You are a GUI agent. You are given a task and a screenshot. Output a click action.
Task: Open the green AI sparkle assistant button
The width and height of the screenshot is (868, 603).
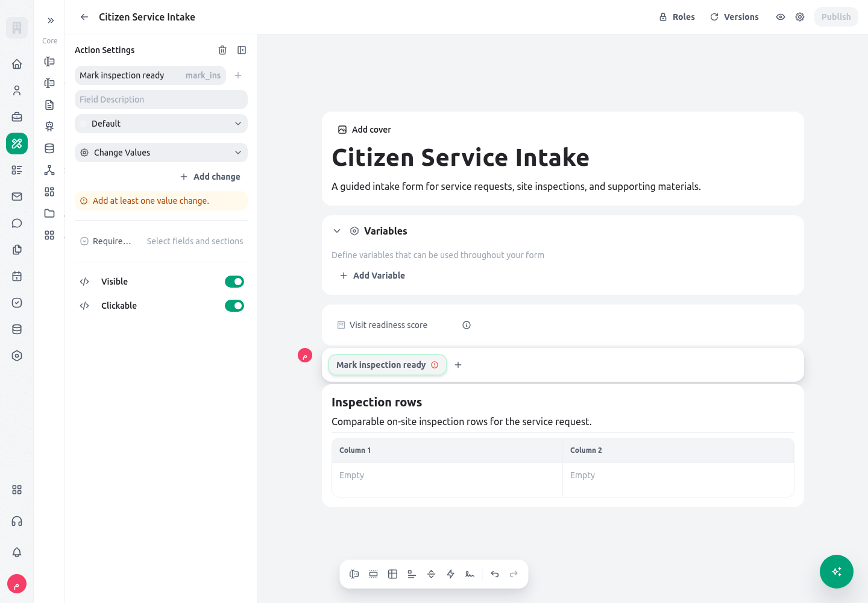(x=837, y=572)
